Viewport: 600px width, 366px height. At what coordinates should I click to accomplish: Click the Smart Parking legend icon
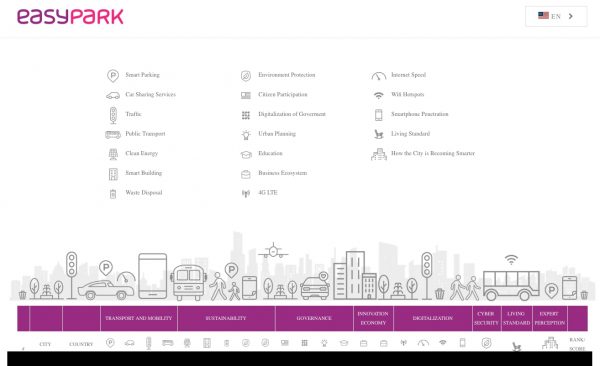click(112, 75)
